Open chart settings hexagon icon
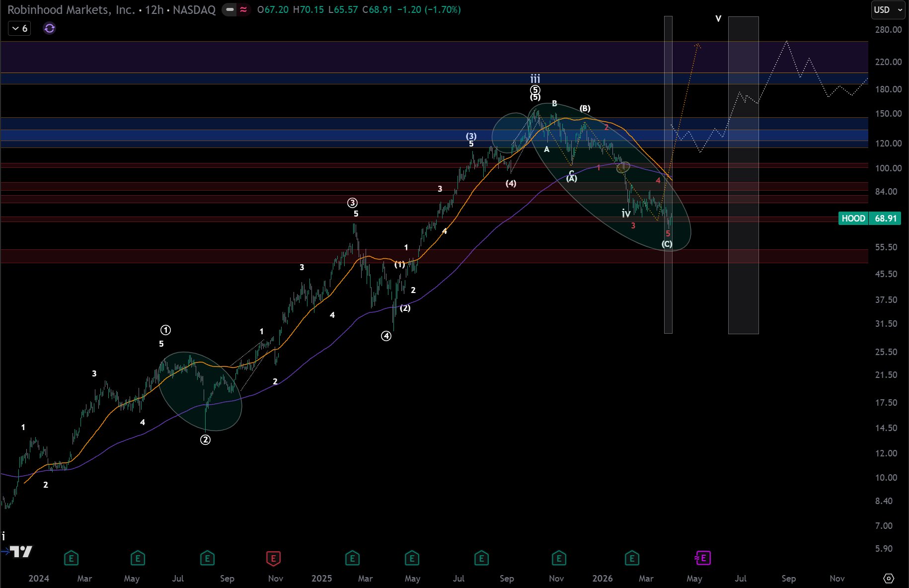This screenshot has height=588, width=909. pos(889,579)
